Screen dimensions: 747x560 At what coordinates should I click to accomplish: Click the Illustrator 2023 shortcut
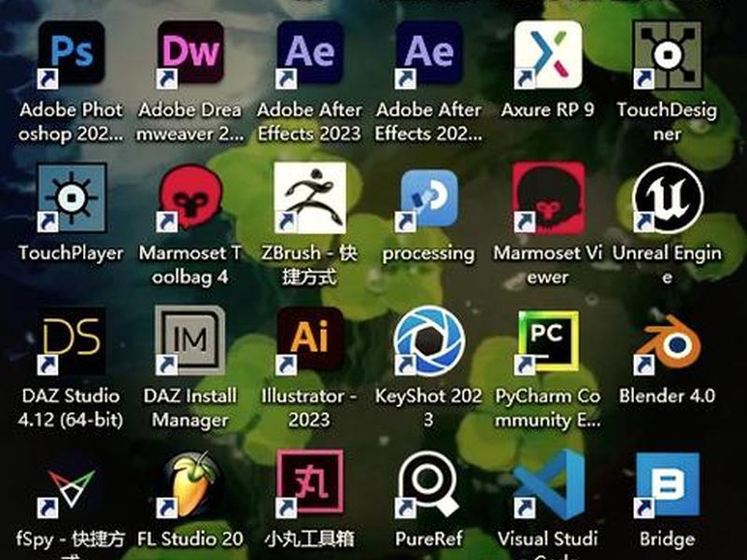point(310,340)
